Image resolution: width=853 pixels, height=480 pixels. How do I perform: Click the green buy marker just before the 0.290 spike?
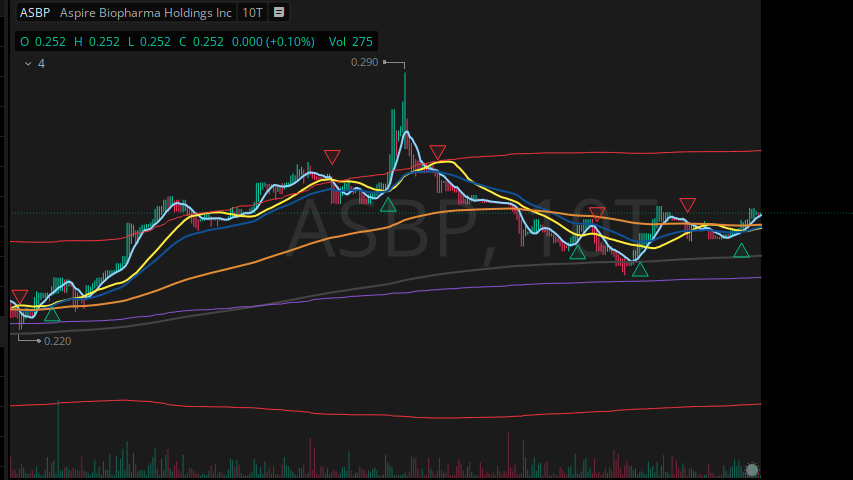388,205
